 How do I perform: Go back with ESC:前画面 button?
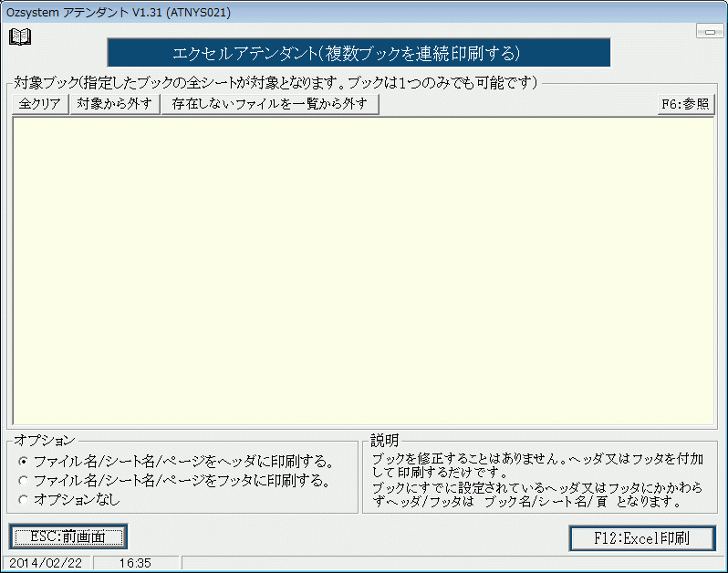click(68, 537)
